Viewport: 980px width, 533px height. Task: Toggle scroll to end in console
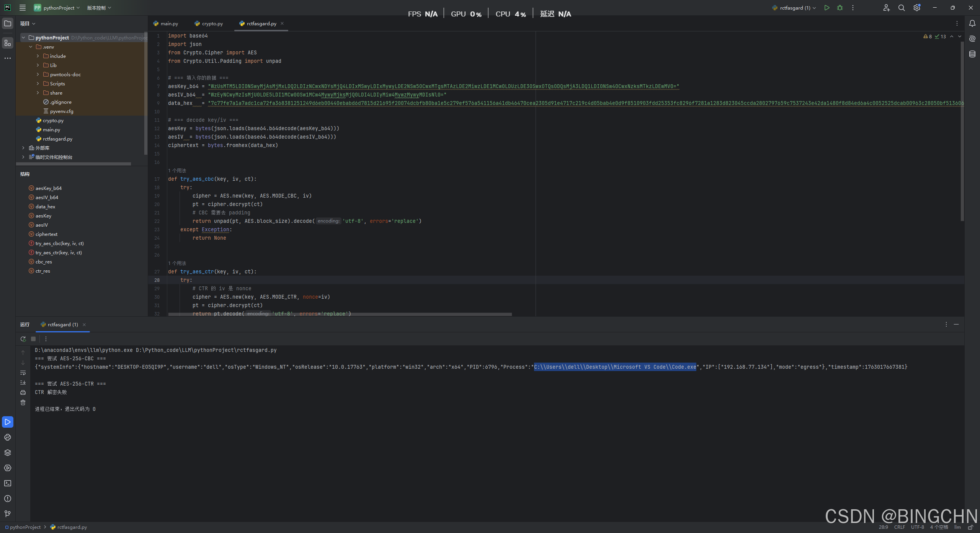(x=23, y=383)
